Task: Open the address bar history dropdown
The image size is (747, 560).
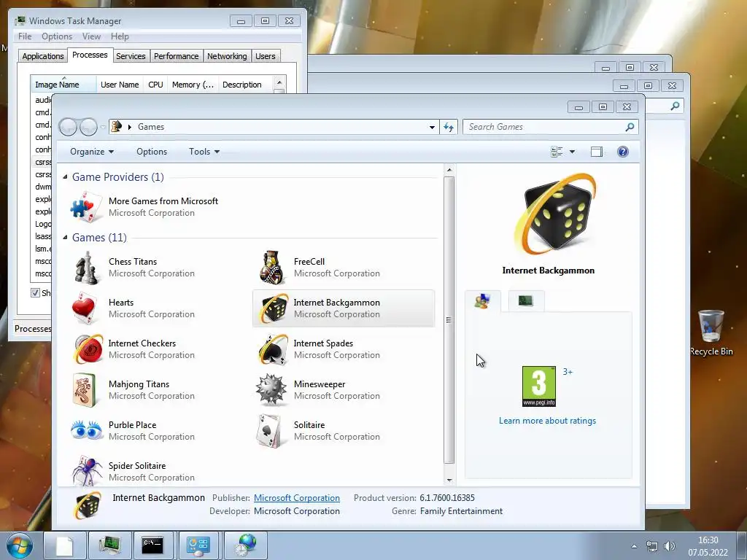Action: pos(432,127)
